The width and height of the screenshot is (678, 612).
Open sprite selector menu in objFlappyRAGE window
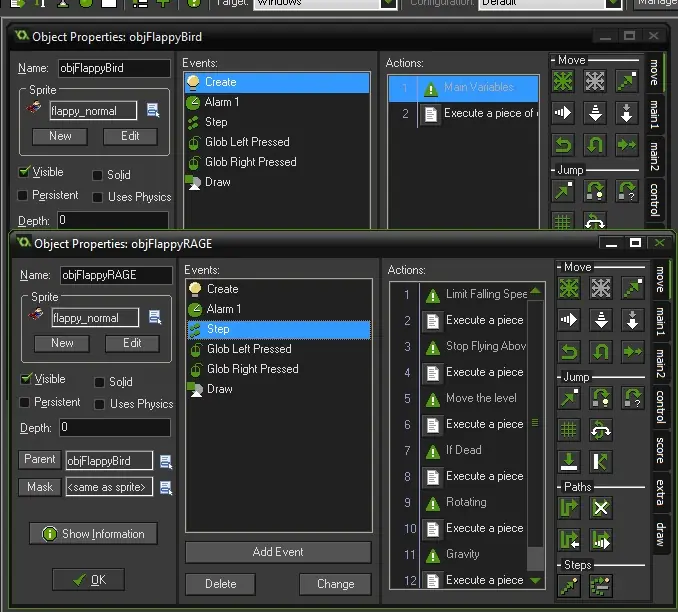tap(155, 317)
